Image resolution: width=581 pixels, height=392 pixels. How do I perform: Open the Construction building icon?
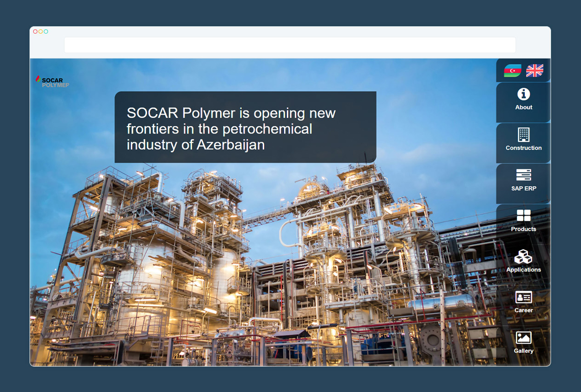click(x=523, y=135)
